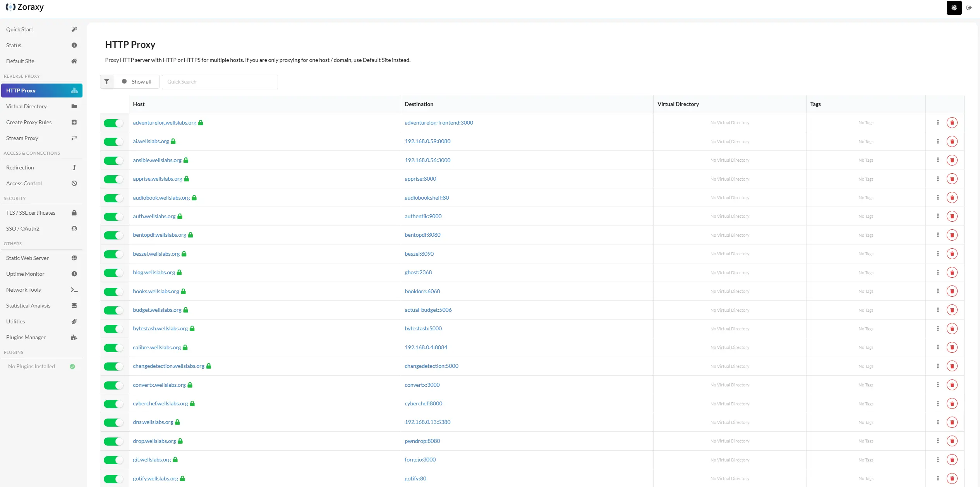Open blog.wellslabs.org host link
Viewport: 980px width, 487px height.
154,272
